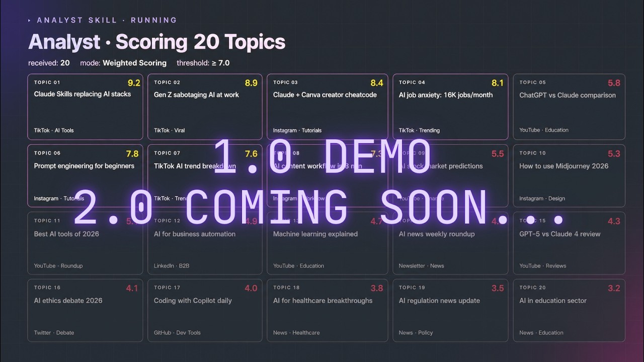Image resolution: width=644 pixels, height=362 pixels.
Task: Click the TikTok · Viral tag
Action: (169, 130)
